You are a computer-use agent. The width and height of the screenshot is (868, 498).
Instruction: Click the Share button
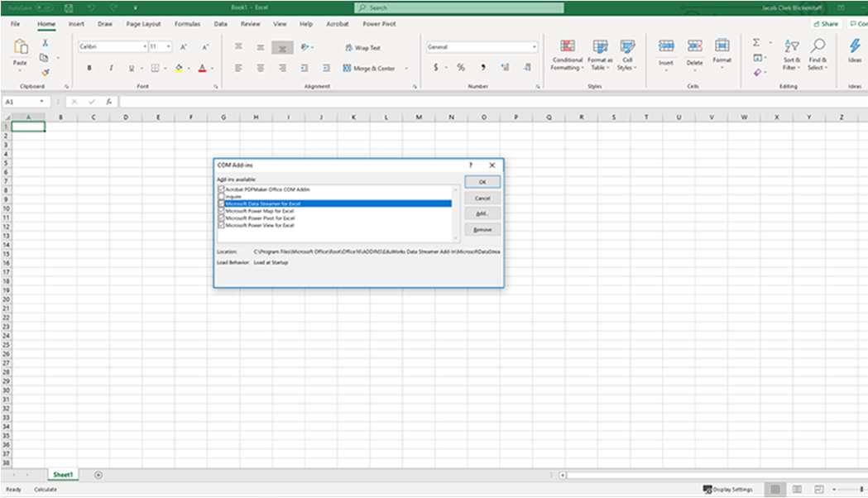click(826, 24)
